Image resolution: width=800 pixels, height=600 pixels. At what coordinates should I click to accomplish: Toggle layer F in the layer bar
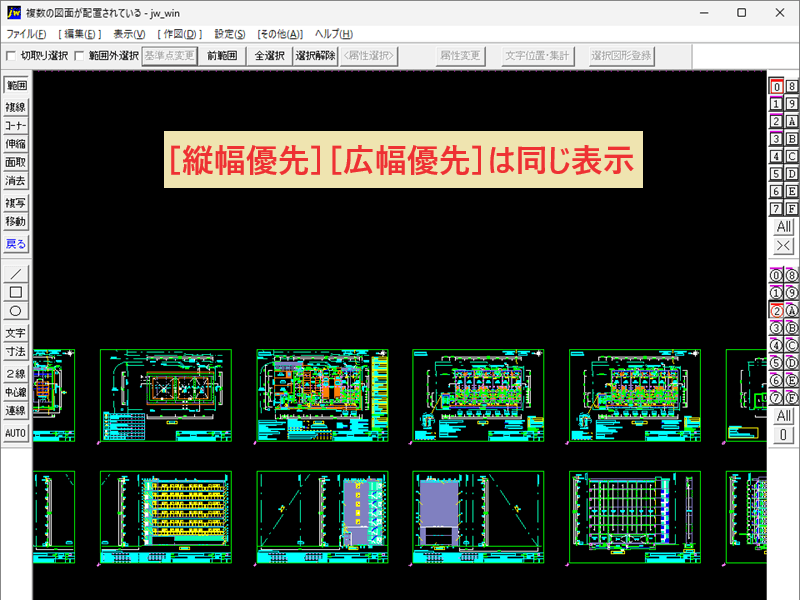(791, 208)
